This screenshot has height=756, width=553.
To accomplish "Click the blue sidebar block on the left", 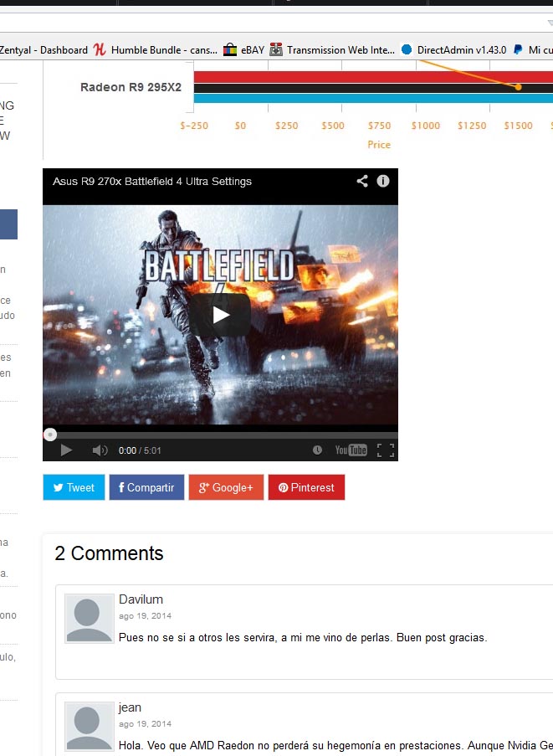I will click(8, 224).
